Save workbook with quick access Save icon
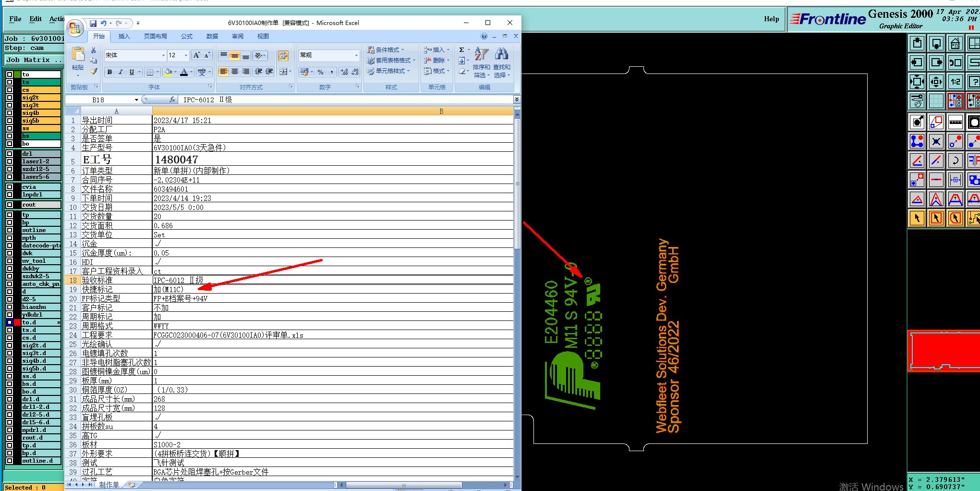 [93, 23]
